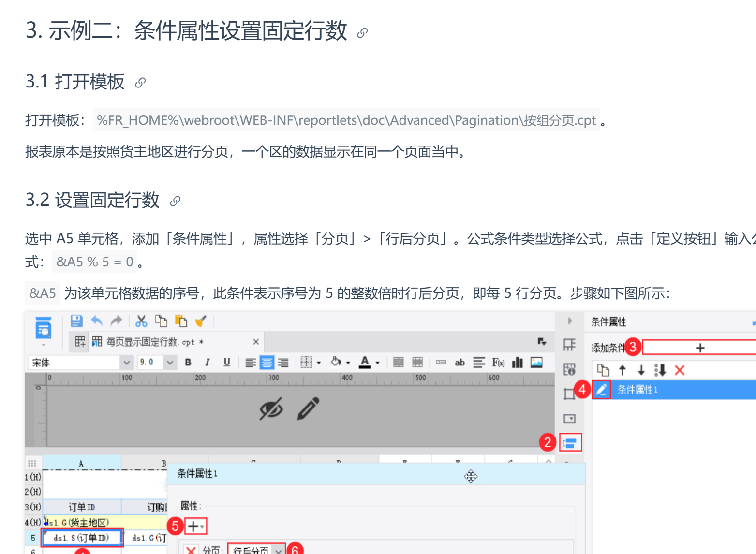
Task: Click the toolbar overflow arrow icon
Action: click(542, 342)
